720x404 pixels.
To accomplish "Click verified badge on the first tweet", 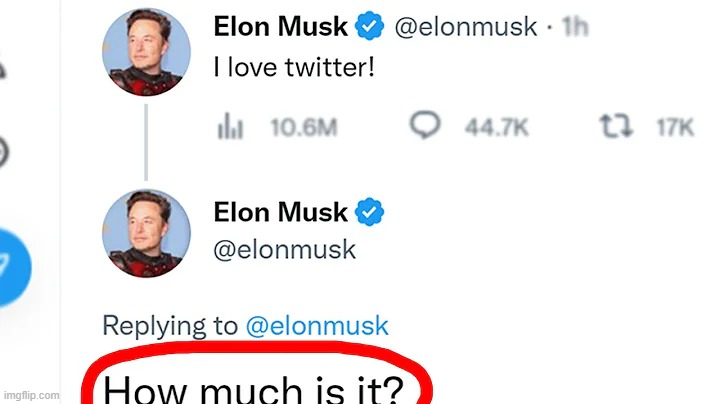I will (370, 29).
